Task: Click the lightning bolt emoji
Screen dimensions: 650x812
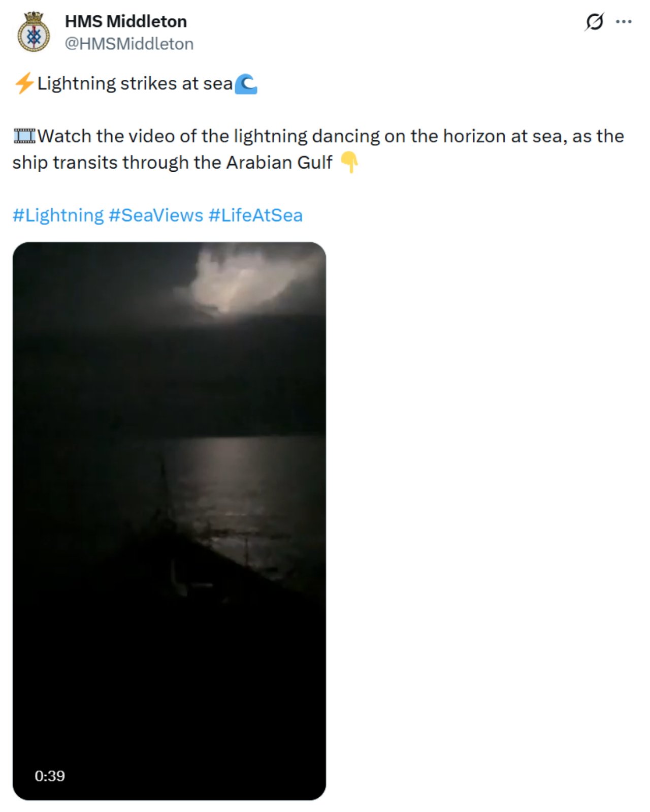Action: point(24,83)
